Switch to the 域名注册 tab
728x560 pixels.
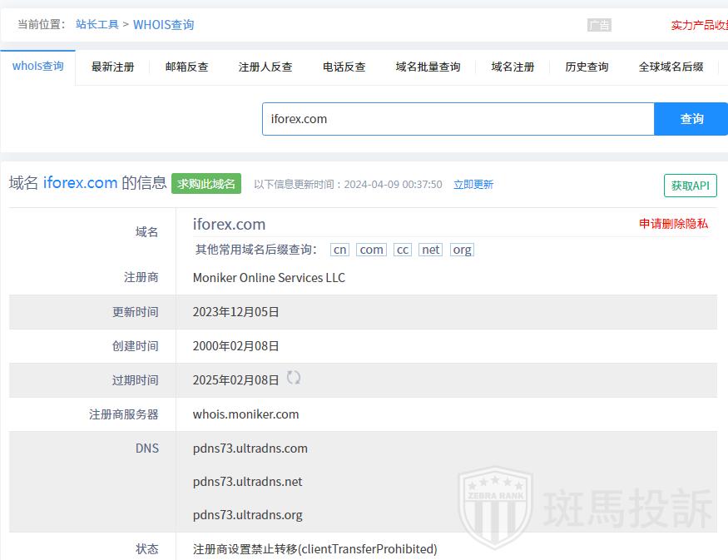[x=513, y=67]
